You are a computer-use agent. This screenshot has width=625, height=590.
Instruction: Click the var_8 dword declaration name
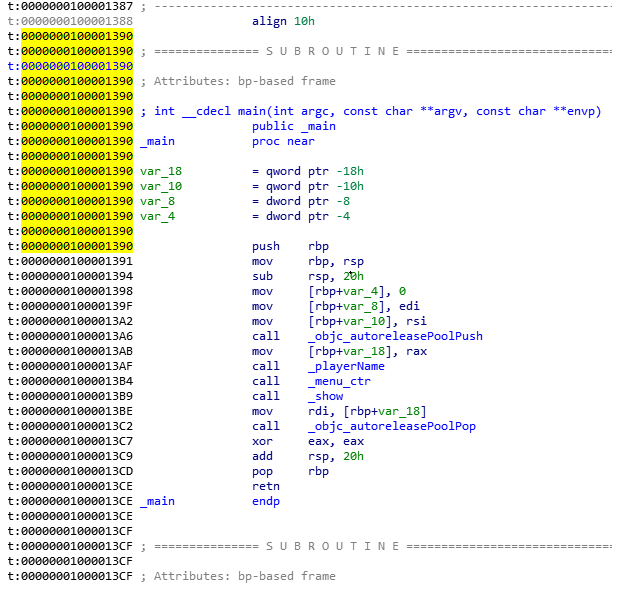(x=157, y=201)
